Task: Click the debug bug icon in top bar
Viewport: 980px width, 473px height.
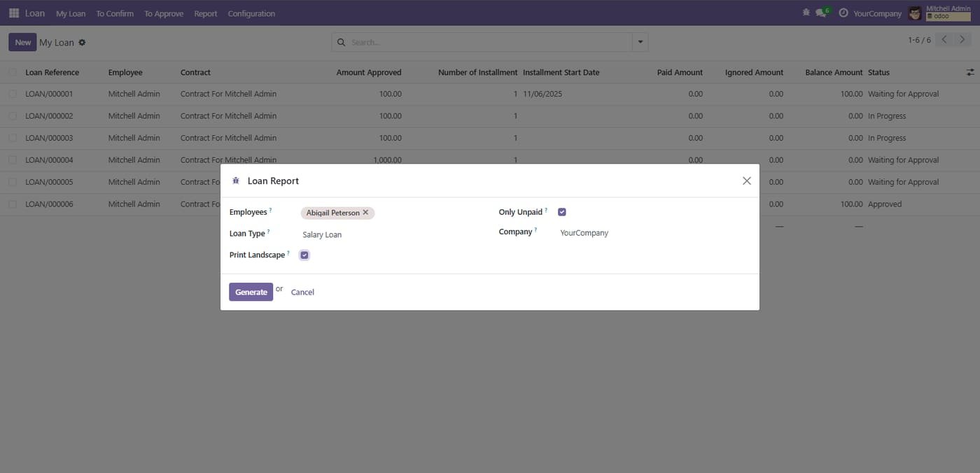Action: point(806,13)
